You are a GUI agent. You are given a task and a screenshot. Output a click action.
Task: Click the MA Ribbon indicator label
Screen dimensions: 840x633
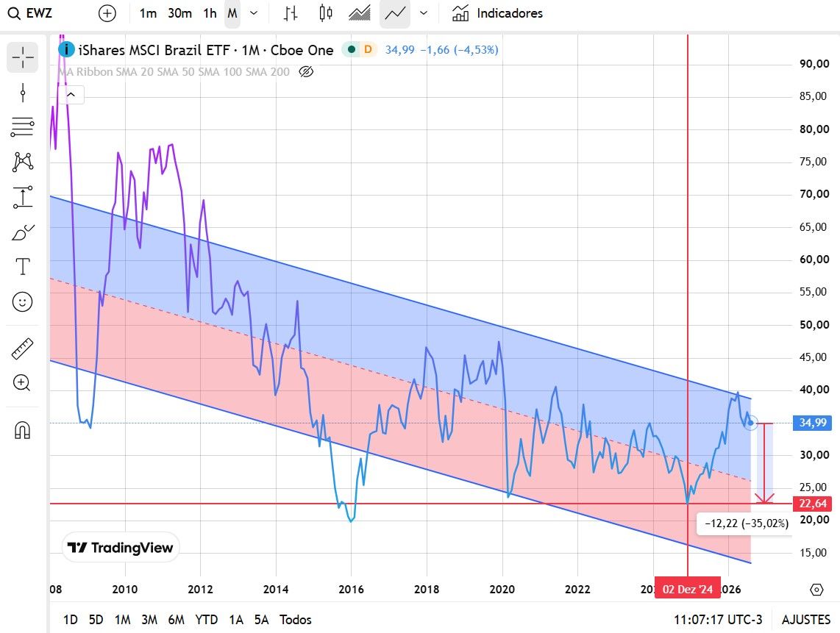pos(174,71)
